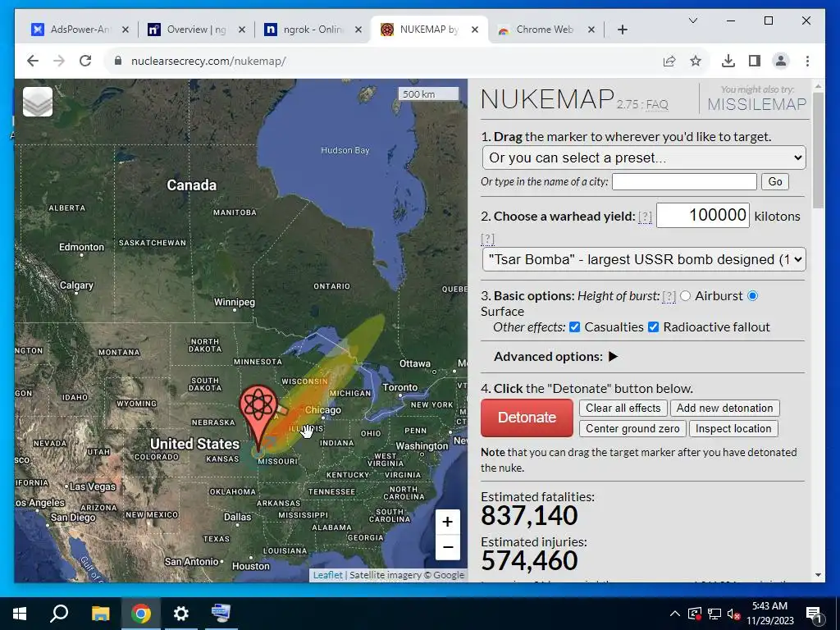Click the site security padlock icon
The image size is (840, 630).
118,61
